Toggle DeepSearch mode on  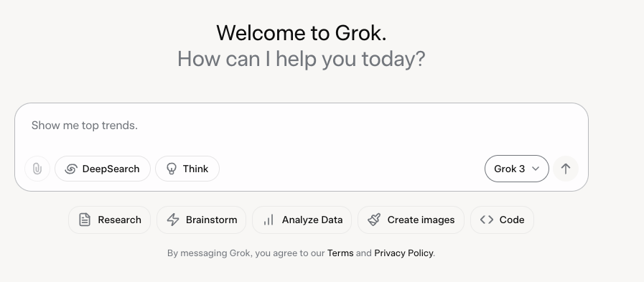103,169
